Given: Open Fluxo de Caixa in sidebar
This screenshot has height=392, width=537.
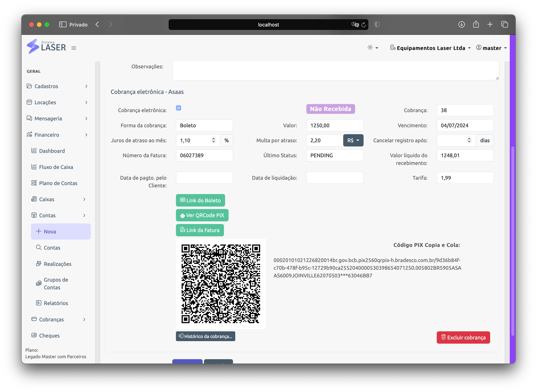Looking at the screenshot, I should coord(56,167).
